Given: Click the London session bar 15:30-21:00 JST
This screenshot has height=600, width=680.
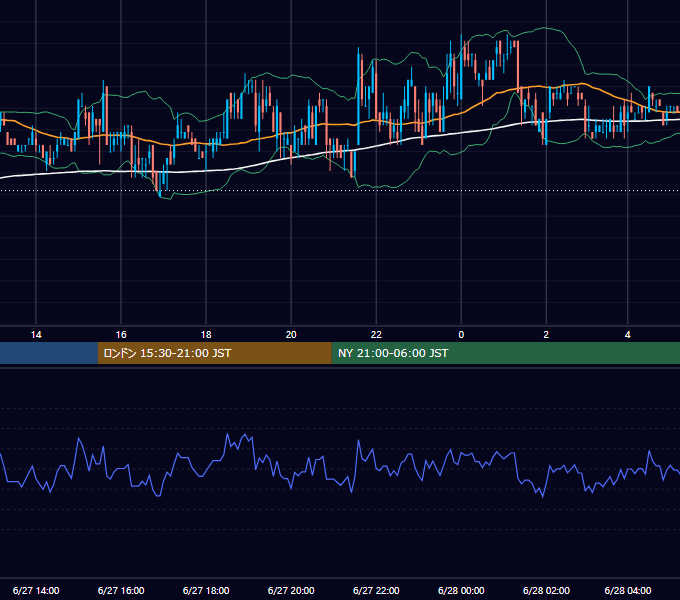Looking at the screenshot, I should coord(215,353).
